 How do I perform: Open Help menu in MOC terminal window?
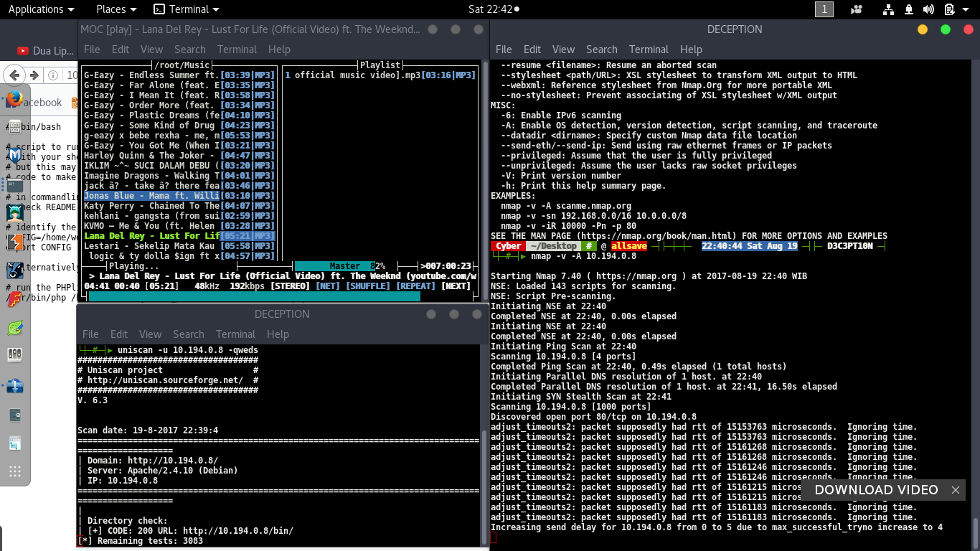point(279,50)
